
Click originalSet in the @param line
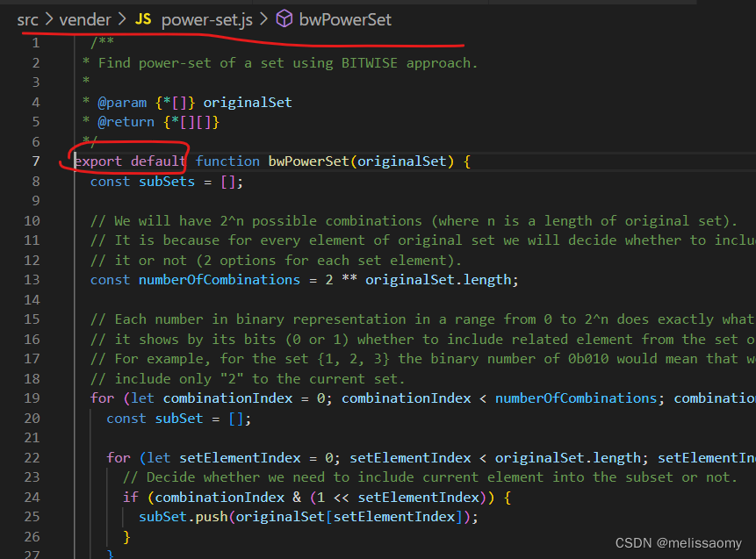(x=248, y=103)
